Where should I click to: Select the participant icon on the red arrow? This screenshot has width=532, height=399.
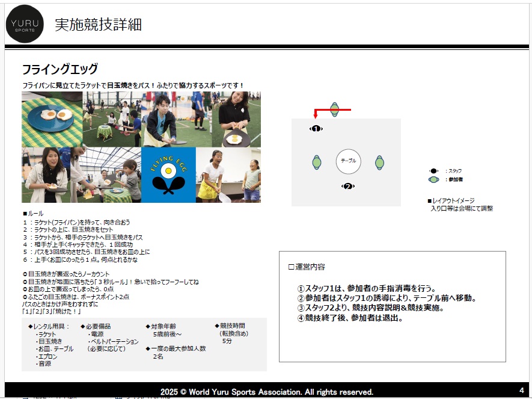[x=335, y=110]
